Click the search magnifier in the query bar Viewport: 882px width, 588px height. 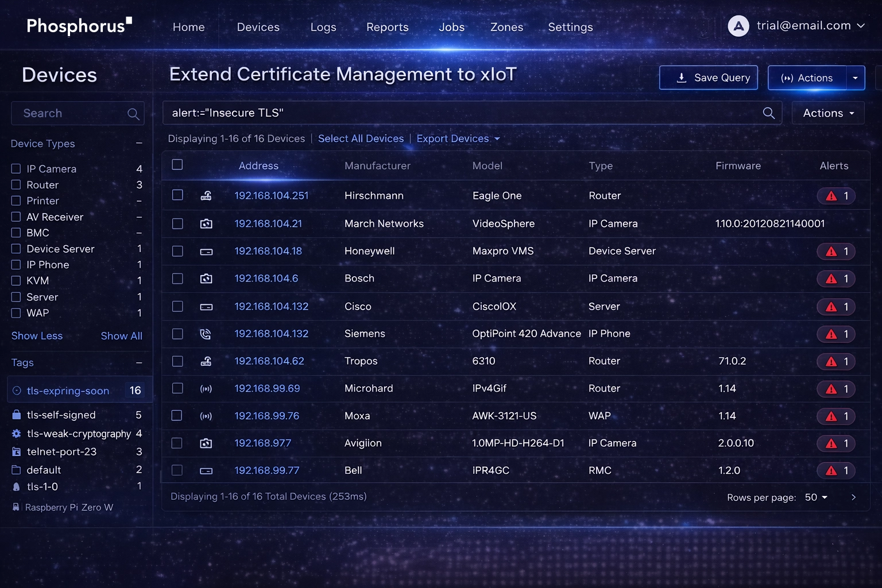768,113
